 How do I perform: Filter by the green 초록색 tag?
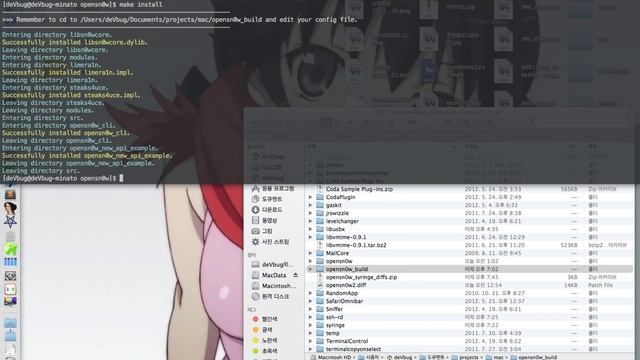pos(264,351)
